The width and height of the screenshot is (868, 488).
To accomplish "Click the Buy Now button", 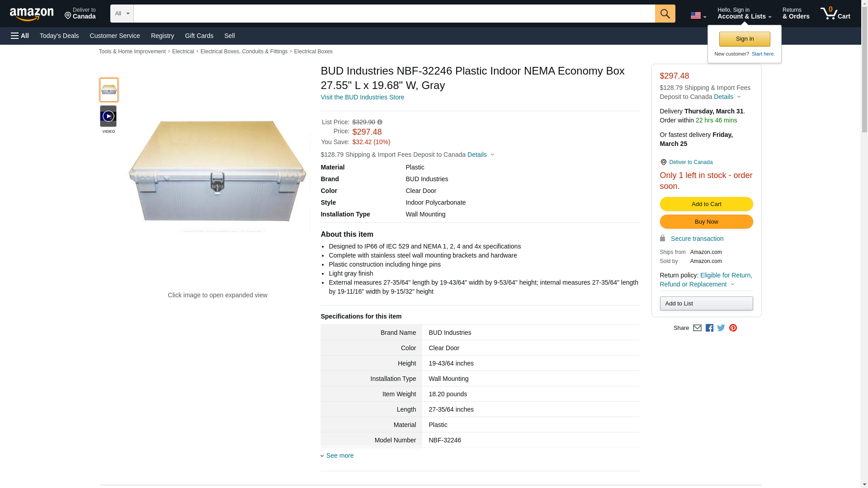I will point(706,222).
